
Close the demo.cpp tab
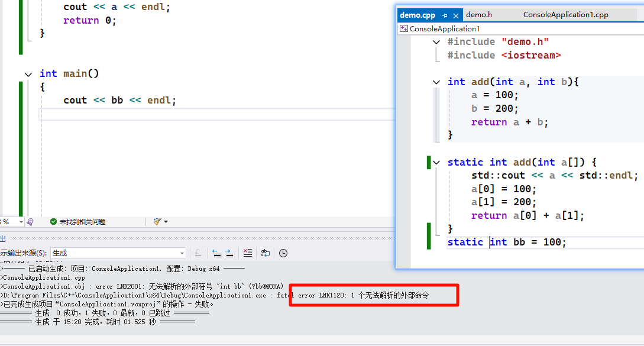point(455,15)
